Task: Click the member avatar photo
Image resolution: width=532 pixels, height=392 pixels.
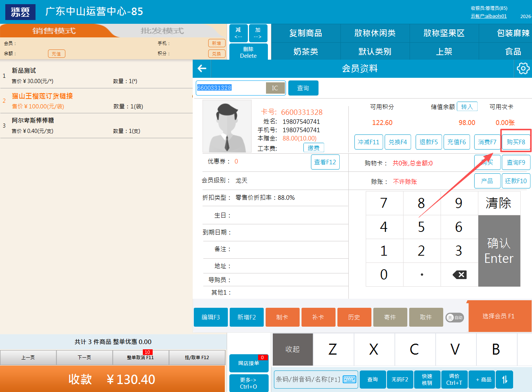Action: point(227,126)
